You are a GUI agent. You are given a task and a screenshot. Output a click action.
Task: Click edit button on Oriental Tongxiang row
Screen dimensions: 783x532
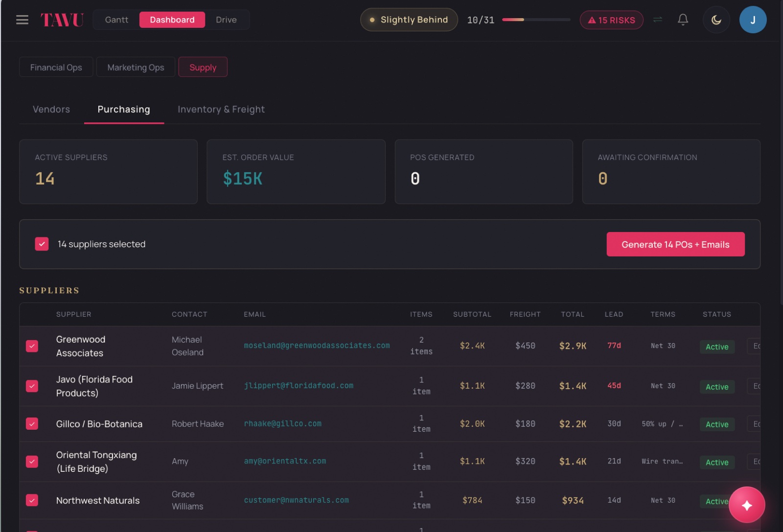click(x=754, y=462)
